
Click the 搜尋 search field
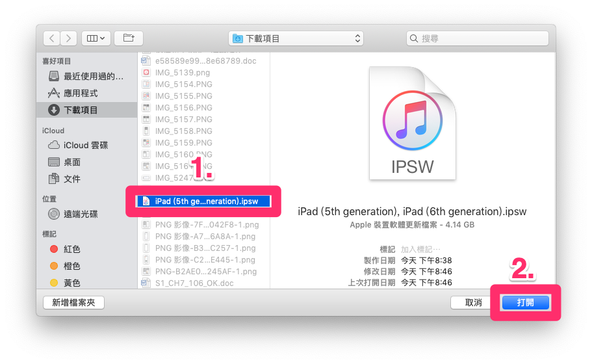pyautogui.click(x=477, y=38)
